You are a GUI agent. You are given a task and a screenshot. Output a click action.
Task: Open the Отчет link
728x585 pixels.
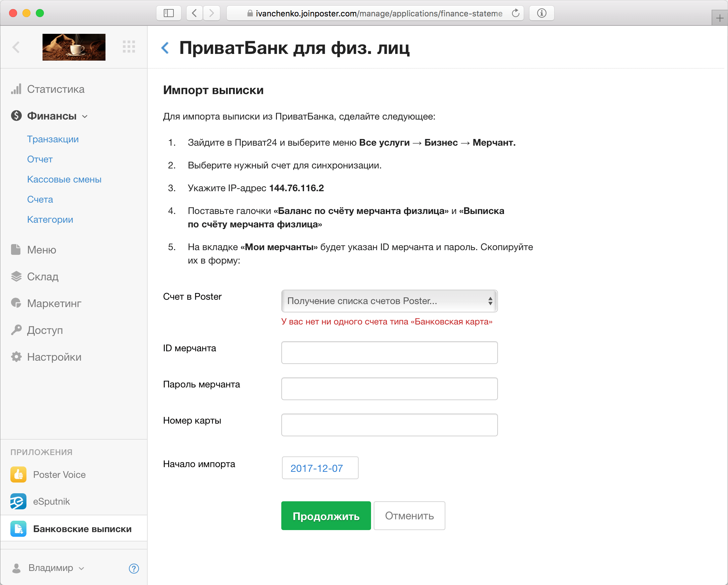[40, 159]
